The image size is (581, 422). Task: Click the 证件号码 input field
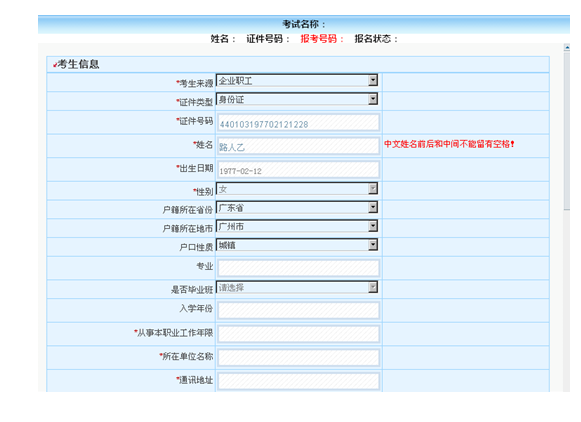click(298, 123)
